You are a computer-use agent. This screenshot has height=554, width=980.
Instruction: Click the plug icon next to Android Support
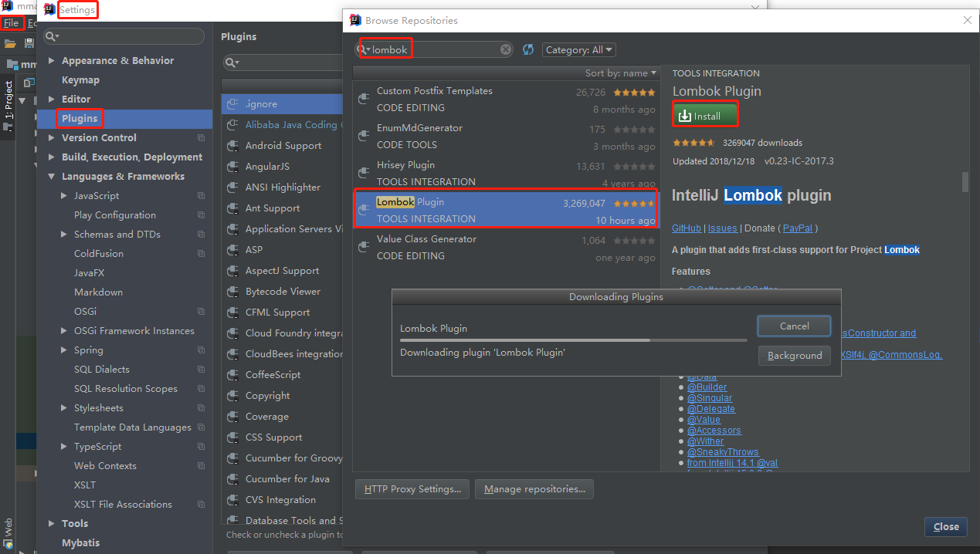[x=232, y=145]
